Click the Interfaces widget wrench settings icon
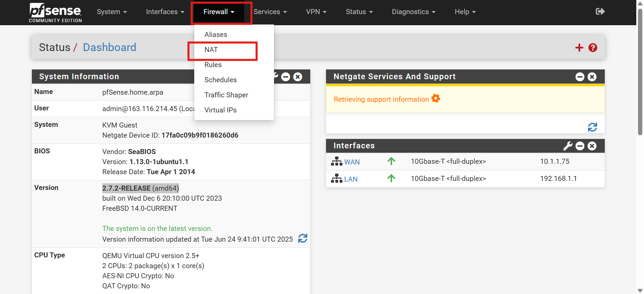Image resolution: width=644 pixels, height=294 pixels. click(568, 146)
